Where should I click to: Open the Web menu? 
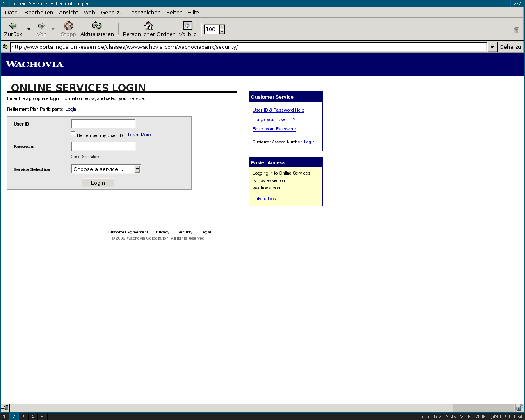click(89, 12)
